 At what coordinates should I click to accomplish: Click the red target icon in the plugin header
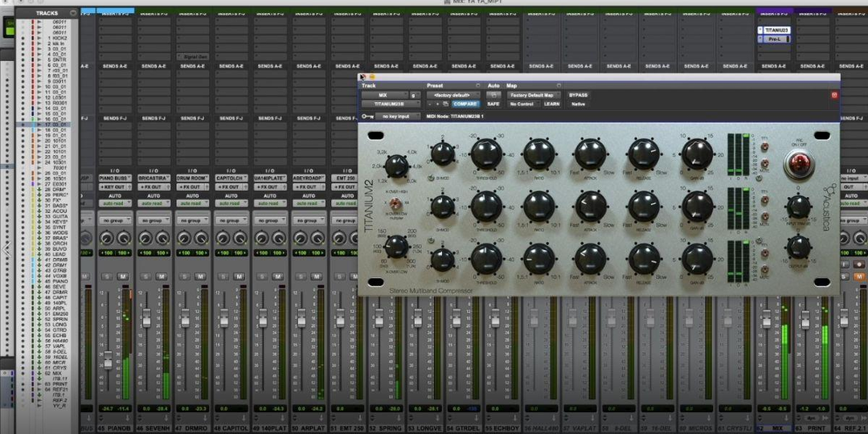pos(835,95)
